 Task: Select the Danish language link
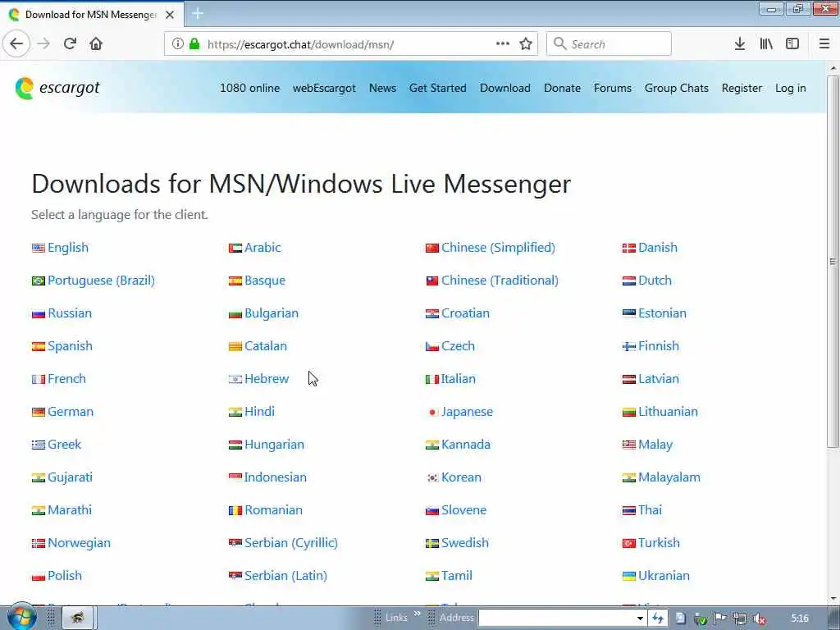click(658, 248)
